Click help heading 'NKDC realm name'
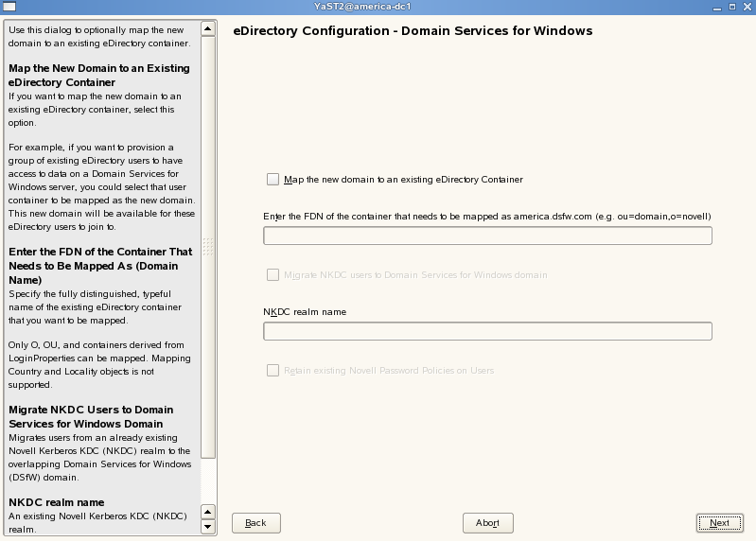The width and height of the screenshot is (756, 542). coord(57,502)
